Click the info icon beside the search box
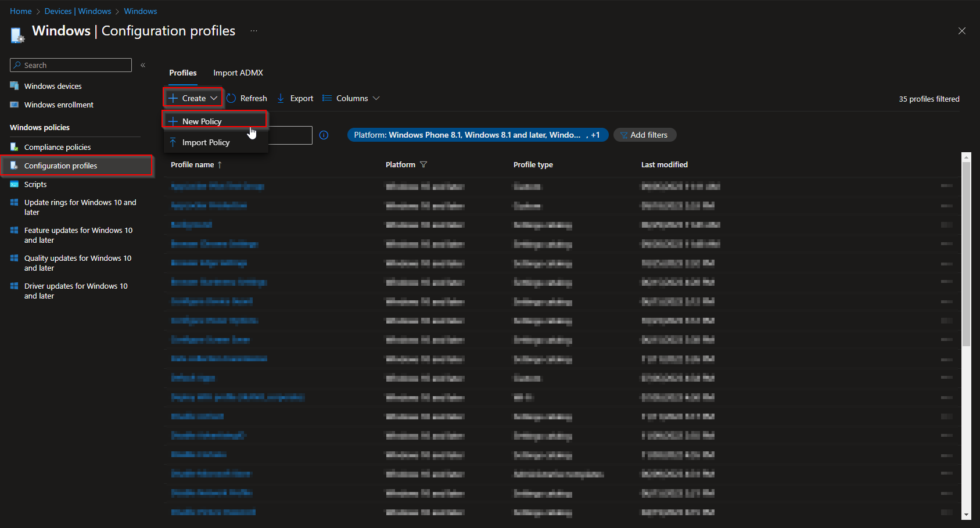 [324, 135]
